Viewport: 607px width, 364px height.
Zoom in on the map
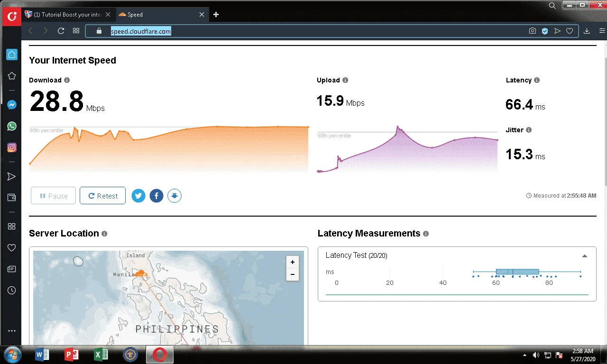point(293,262)
